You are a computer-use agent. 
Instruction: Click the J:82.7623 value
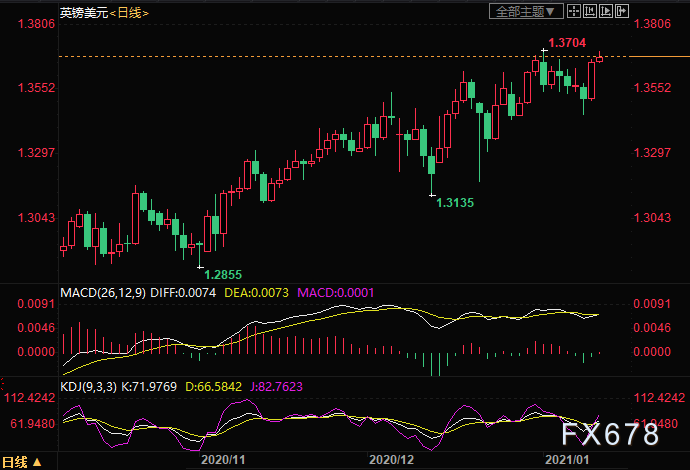276,387
